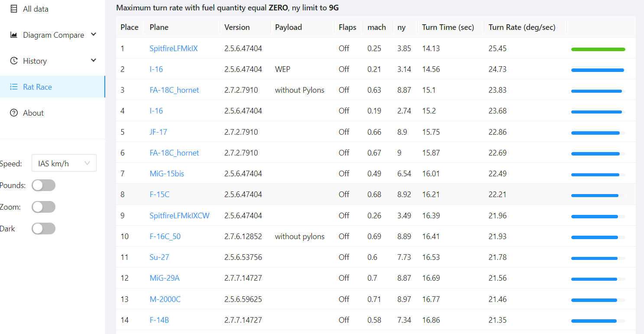The height and width of the screenshot is (334, 644).
Task: Click the version 2.5.6.53756 cell
Action: coord(243,257)
